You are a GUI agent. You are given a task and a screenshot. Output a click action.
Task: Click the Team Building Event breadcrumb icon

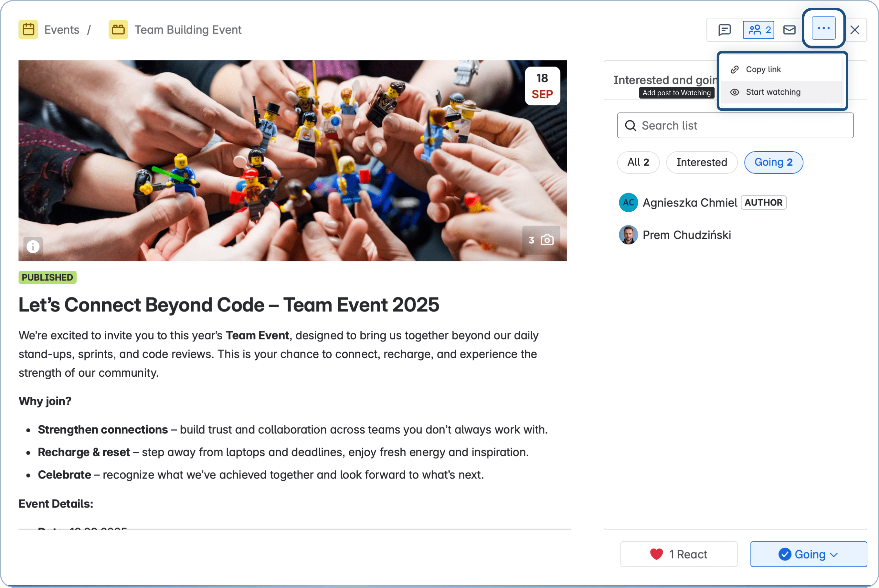(118, 30)
